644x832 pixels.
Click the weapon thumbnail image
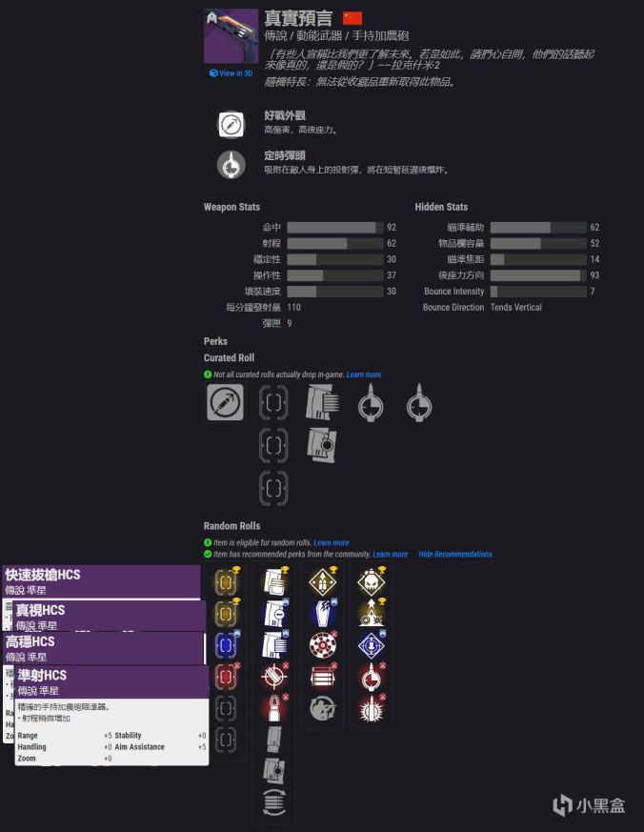[231, 36]
